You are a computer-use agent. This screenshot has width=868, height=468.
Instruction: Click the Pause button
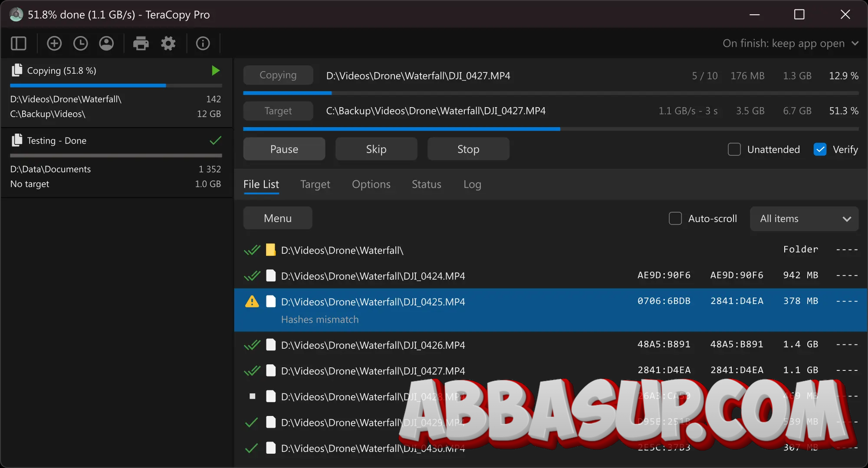point(284,149)
